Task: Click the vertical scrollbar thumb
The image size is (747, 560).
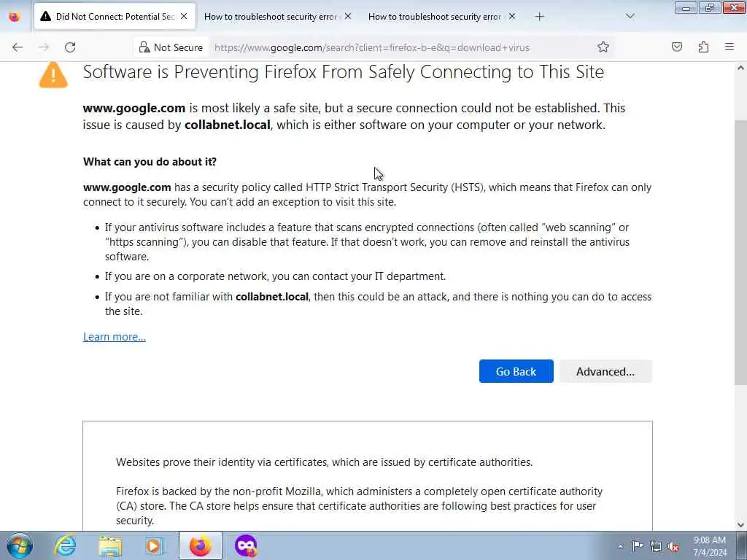Action: (x=741, y=252)
